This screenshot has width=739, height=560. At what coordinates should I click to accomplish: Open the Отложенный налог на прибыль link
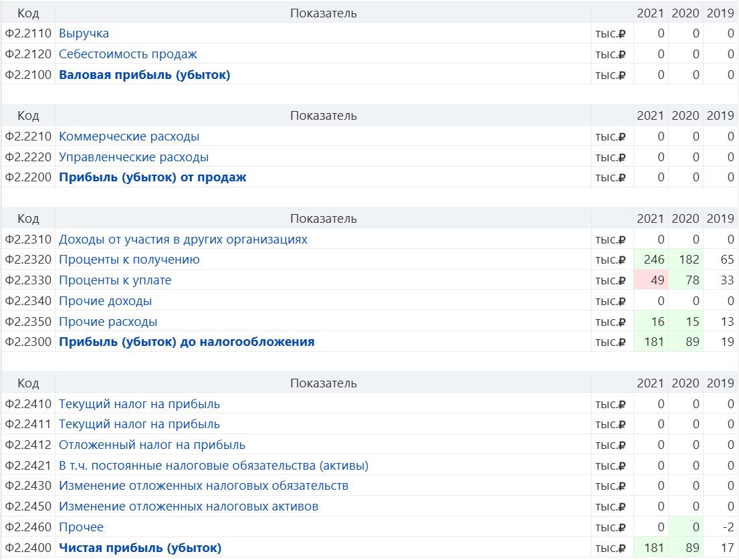[152, 445]
